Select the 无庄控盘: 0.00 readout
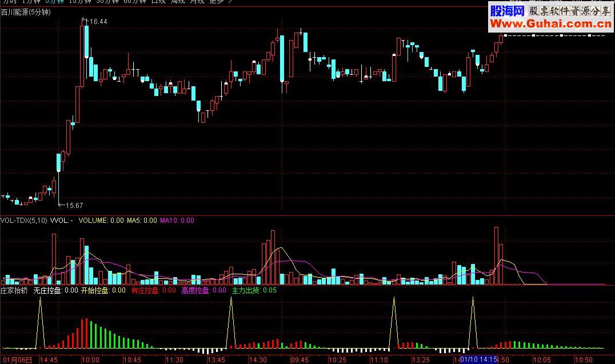Image resolution: width=615 pixels, height=364 pixels. point(55,290)
